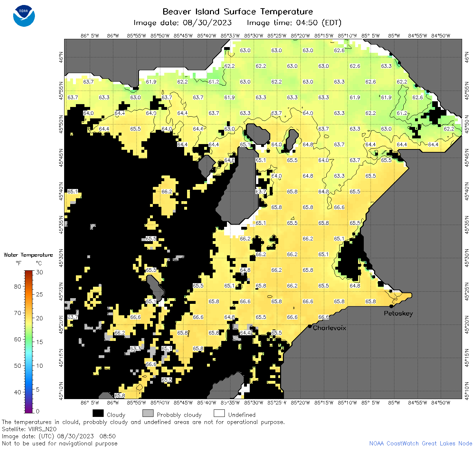Click the Probably cloudy legend label text
Image resolution: width=476 pixels, height=449 pixels.
(179, 415)
